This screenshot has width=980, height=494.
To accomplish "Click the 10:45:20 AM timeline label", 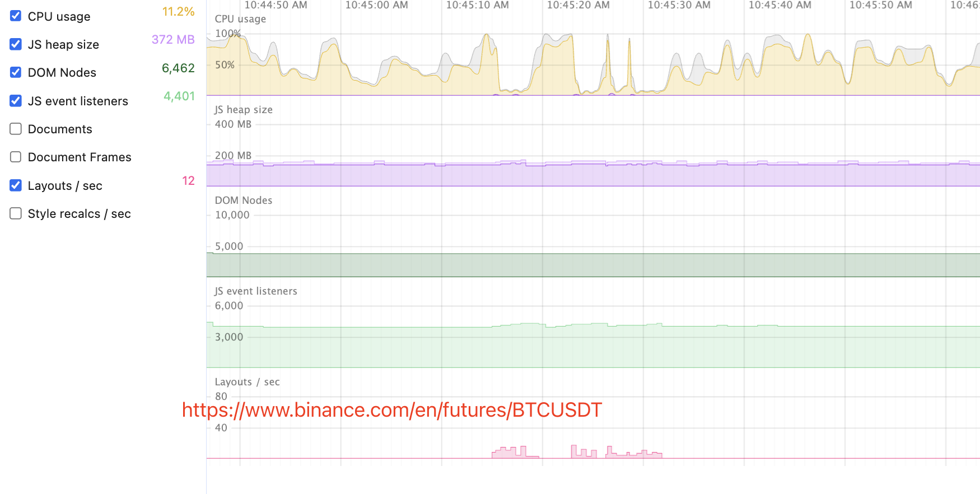I will [x=578, y=5].
